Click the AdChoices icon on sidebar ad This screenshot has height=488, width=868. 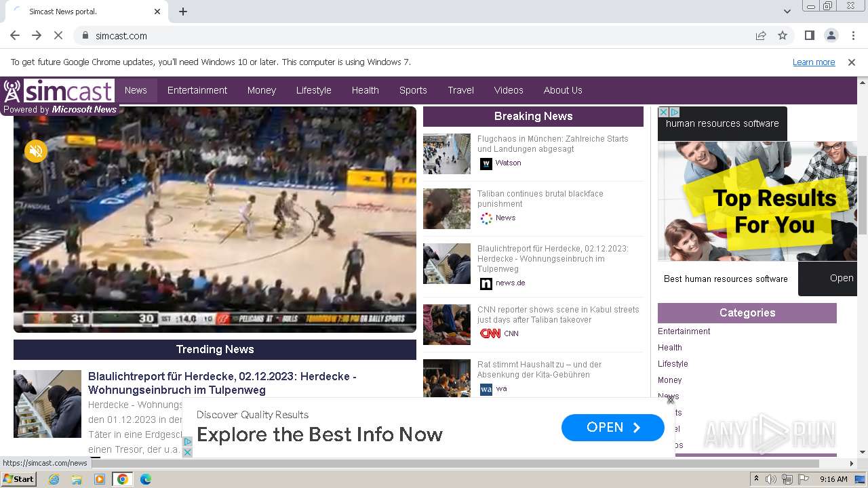pos(675,112)
